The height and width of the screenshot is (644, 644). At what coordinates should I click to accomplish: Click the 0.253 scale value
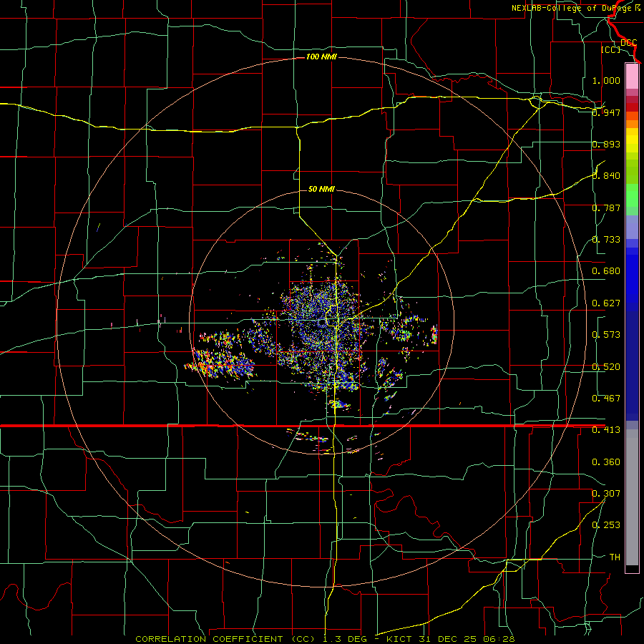(606, 525)
